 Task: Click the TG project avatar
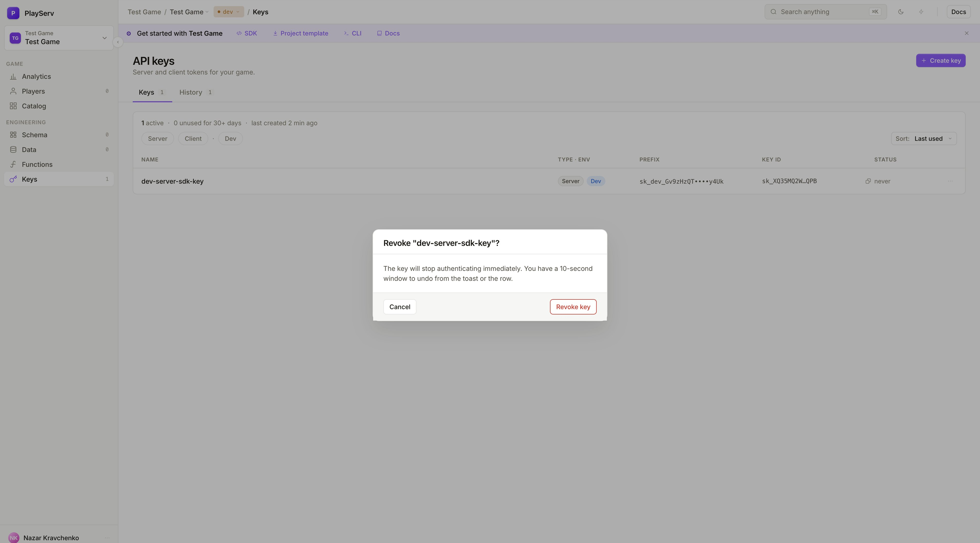click(15, 38)
